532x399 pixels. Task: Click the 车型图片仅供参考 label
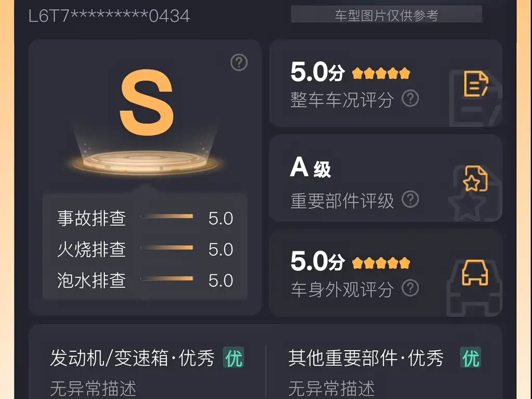387,15
